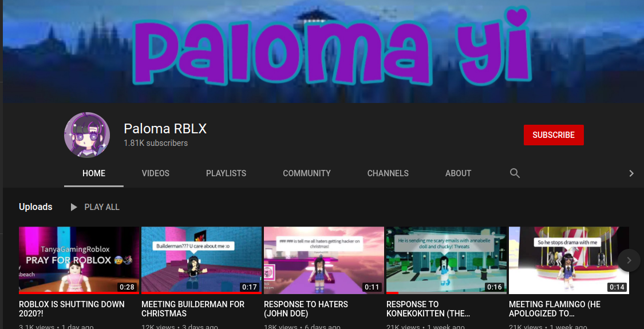Open the Meeting Flamingo video thumbnail
Screen dimensions: 644x329
569,260
